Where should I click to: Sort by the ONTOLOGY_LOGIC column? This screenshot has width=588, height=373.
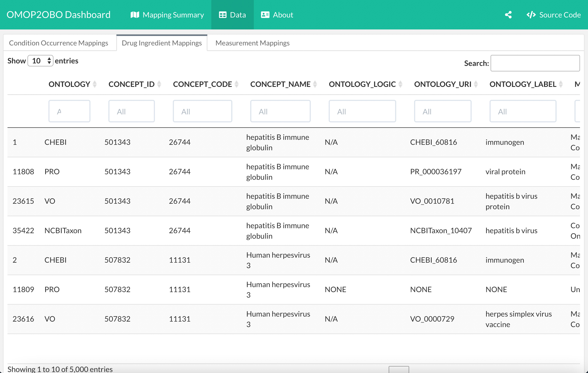[366, 84]
